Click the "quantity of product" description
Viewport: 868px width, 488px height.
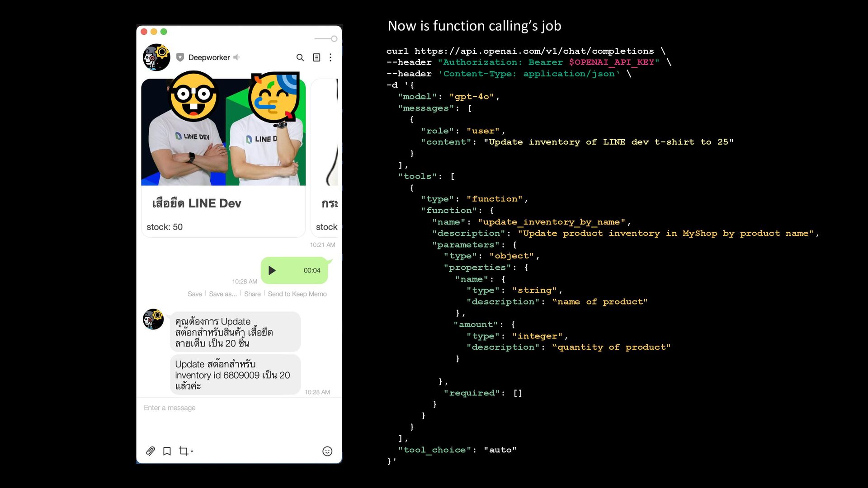click(611, 347)
